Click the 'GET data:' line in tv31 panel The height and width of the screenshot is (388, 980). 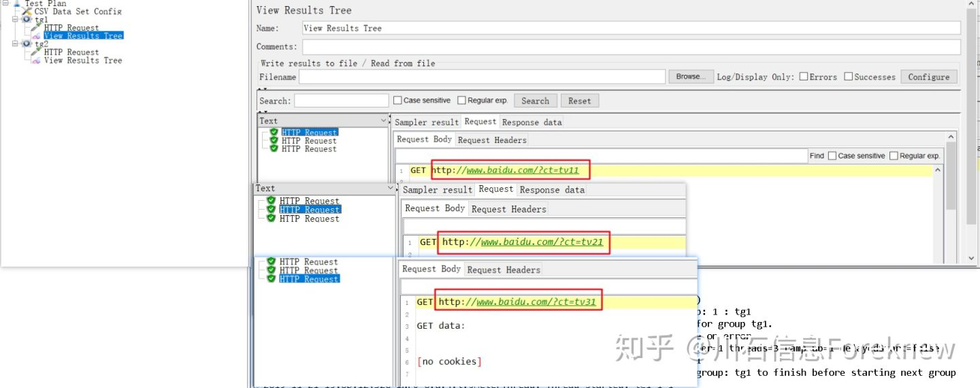(441, 325)
